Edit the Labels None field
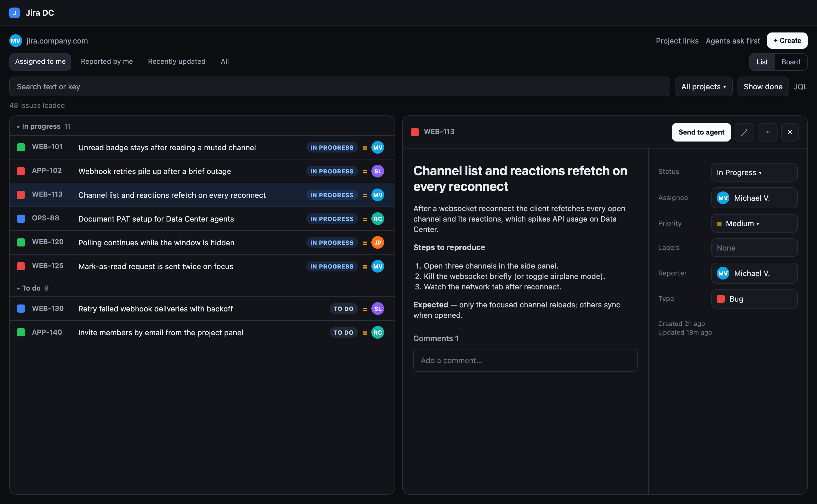817x504 pixels. coord(754,248)
